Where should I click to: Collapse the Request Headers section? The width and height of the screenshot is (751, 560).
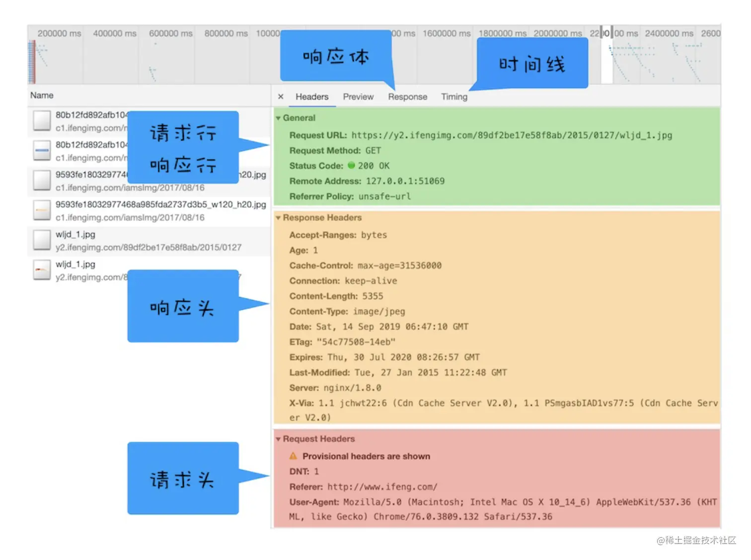click(x=278, y=439)
